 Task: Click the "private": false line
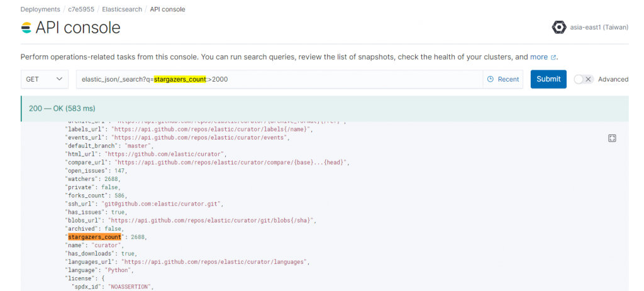coord(93,187)
